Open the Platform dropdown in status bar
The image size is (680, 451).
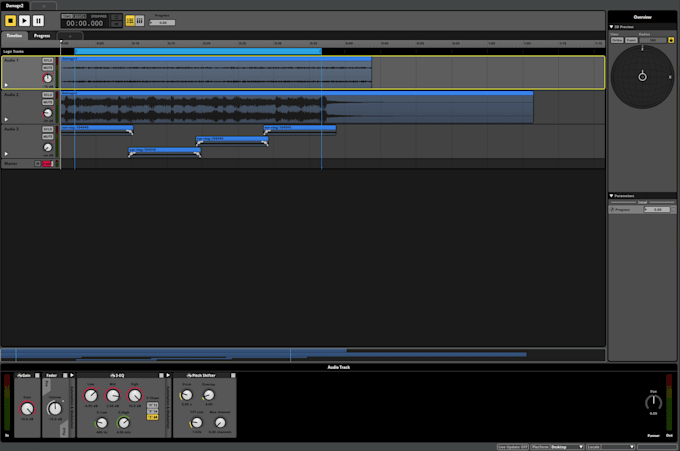(x=557, y=447)
